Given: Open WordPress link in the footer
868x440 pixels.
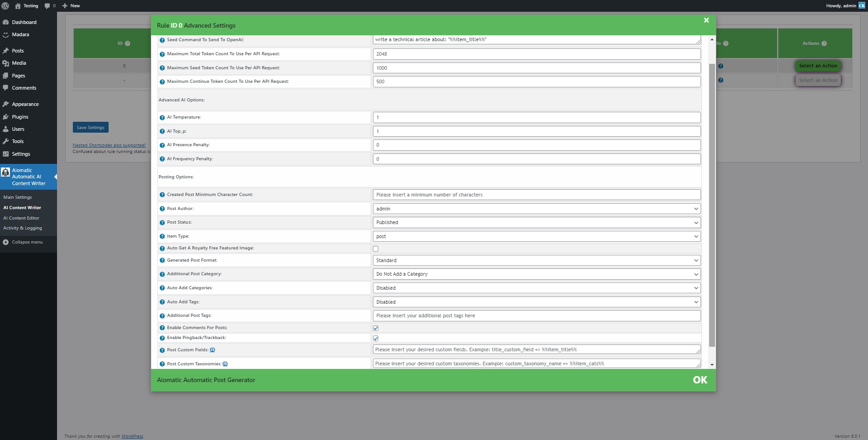Looking at the screenshot, I should 132,436.
